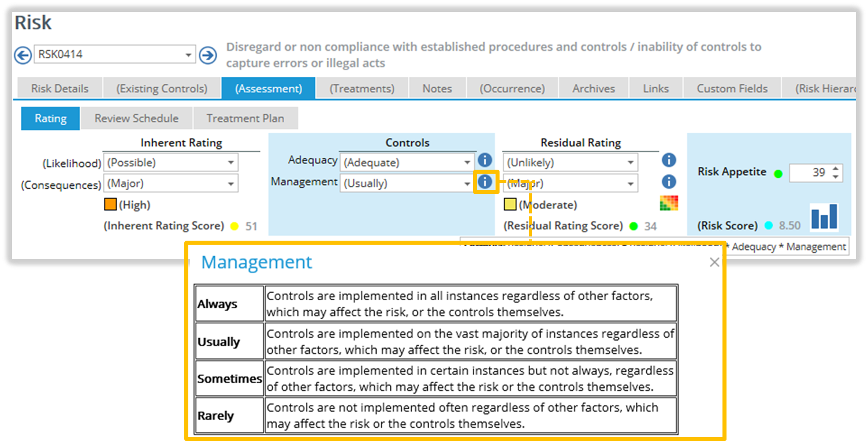Open the (Existing Controls) tab
This screenshot has height=441, width=868.
click(162, 88)
